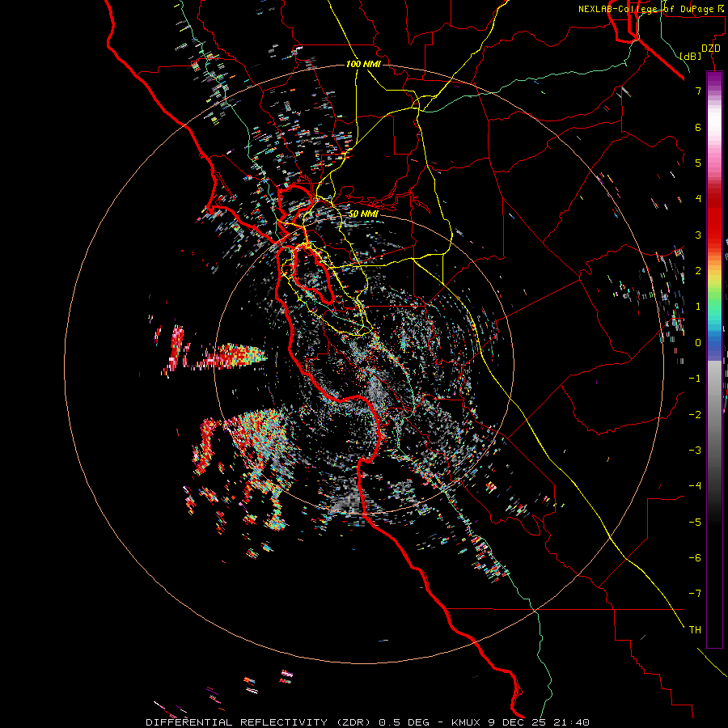This screenshot has width=728, height=728.
Task: Click the "-6" tick label on color scale
Action: pyautogui.click(x=695, y=558)
